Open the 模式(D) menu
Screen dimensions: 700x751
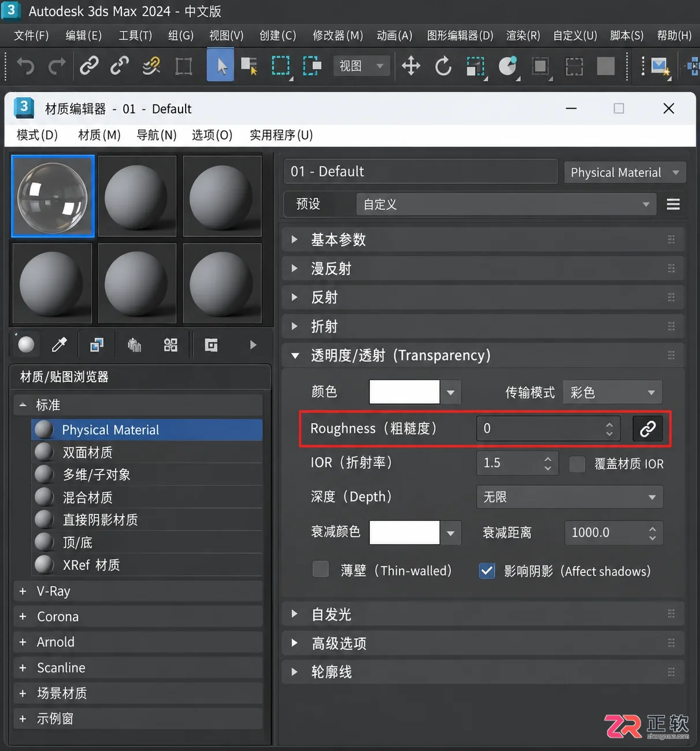coord(37,135)
